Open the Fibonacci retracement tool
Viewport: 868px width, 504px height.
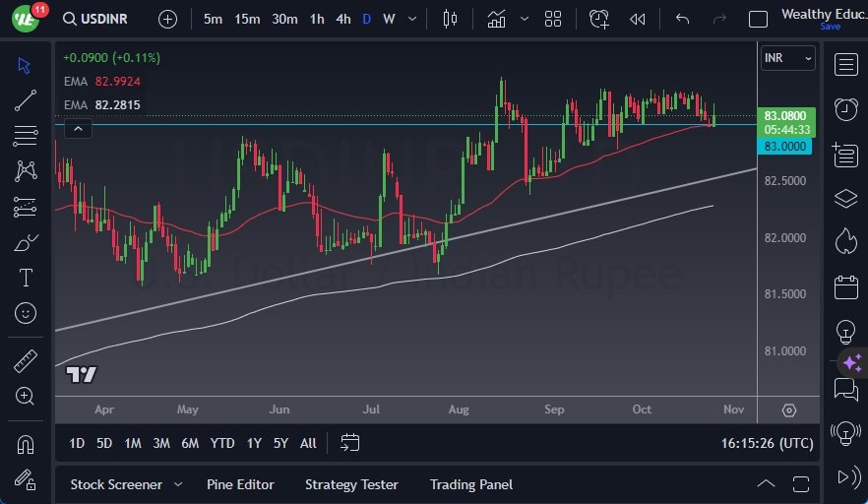point(26,135)
